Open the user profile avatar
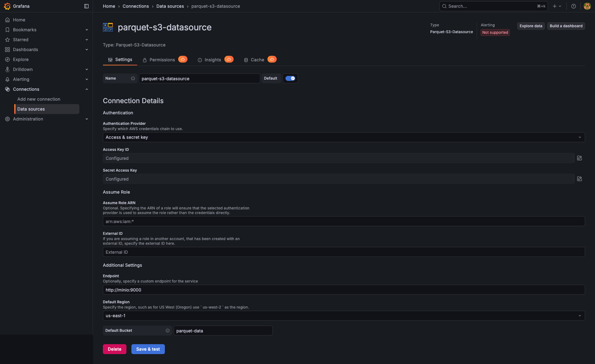595x364 pixels. [587, 6]
